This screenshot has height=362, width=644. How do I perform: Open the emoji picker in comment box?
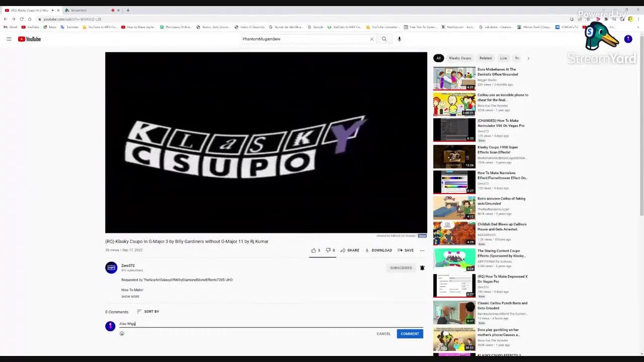(122, 333)
